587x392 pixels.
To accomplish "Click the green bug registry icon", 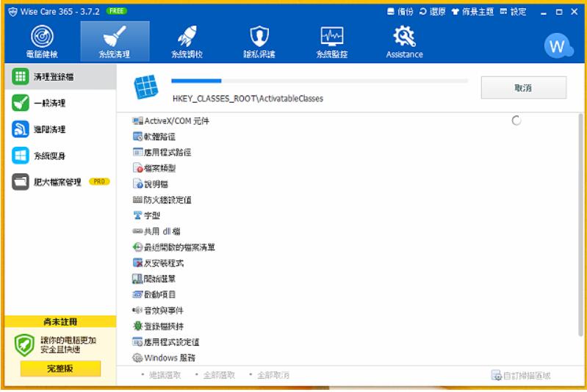I will pos(138,326).
